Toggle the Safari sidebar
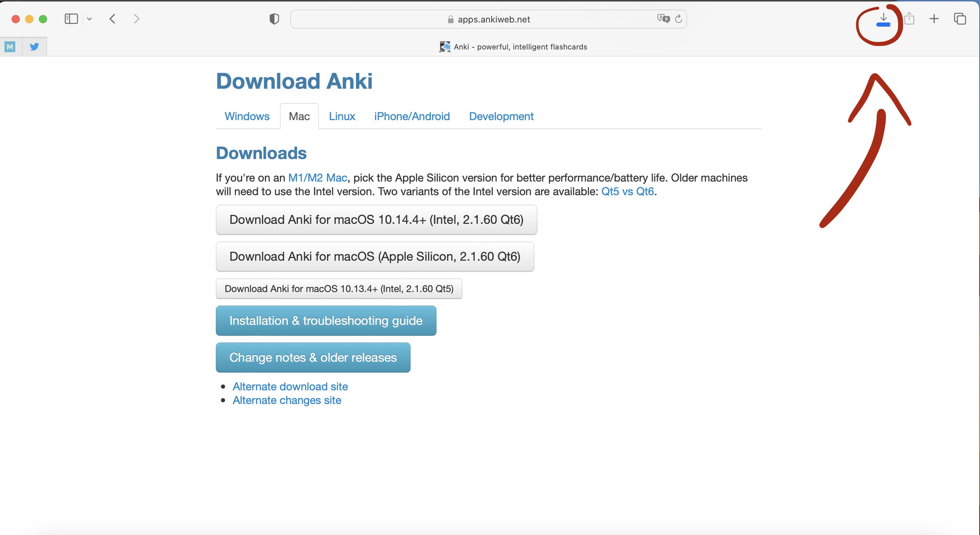 click(71, 19)
